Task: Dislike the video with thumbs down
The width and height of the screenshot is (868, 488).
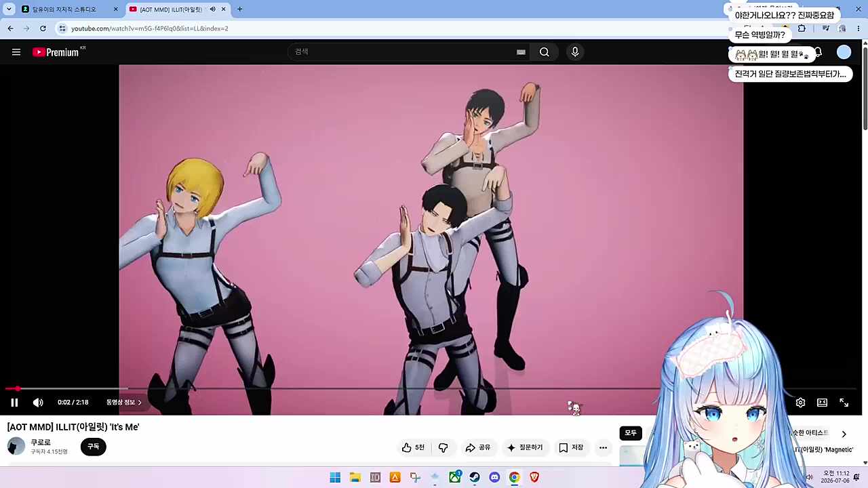Action: [x=443, y=447]
